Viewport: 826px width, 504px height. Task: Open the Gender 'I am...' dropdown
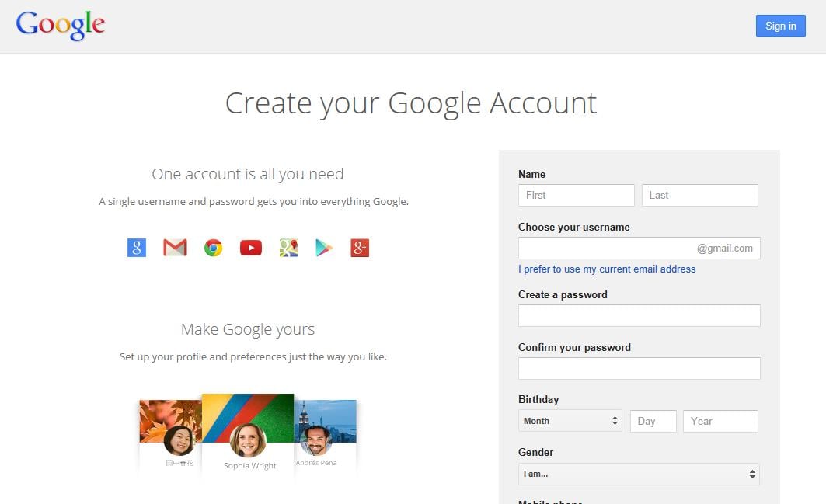[x=639, y=474]
